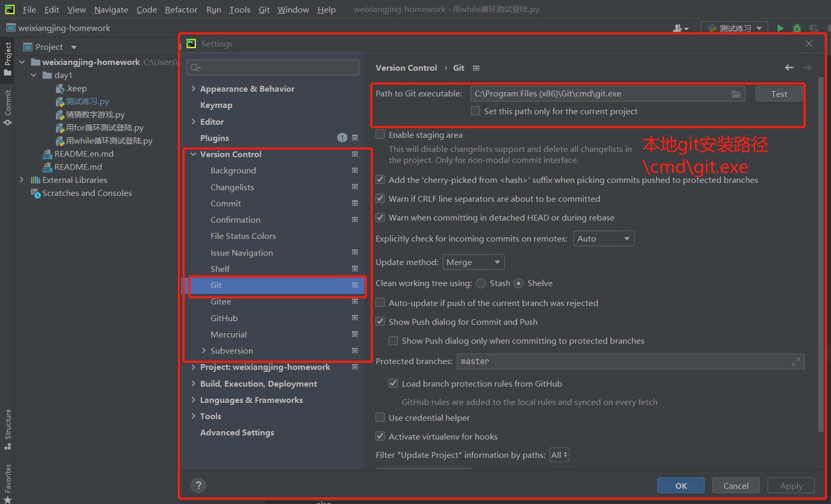Viewport: 831px width, 504px height.
Task: Toggle Activate virtualenv for hooks checkbox
Action: point(380,436)
